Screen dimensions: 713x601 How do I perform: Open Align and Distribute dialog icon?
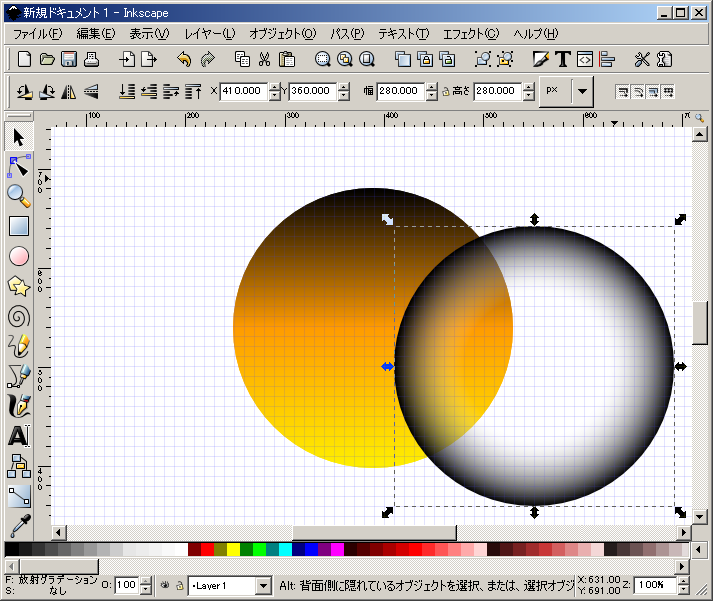(607, 60)
